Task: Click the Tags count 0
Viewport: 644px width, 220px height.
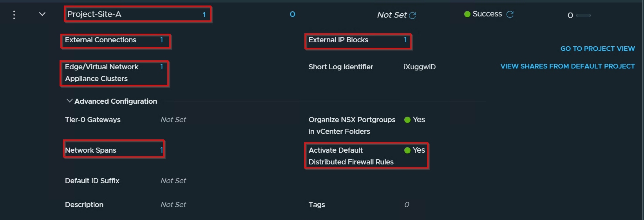Action: (x=407, y=204)
